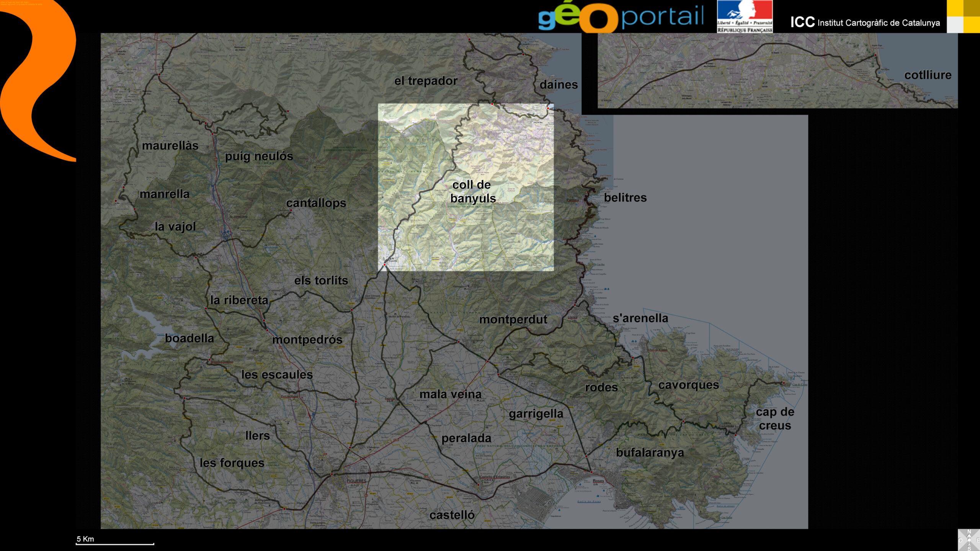This screenshot has height=551, width=980.
Task: Select the cap de creus label
Action: click(x=775, y=419)
